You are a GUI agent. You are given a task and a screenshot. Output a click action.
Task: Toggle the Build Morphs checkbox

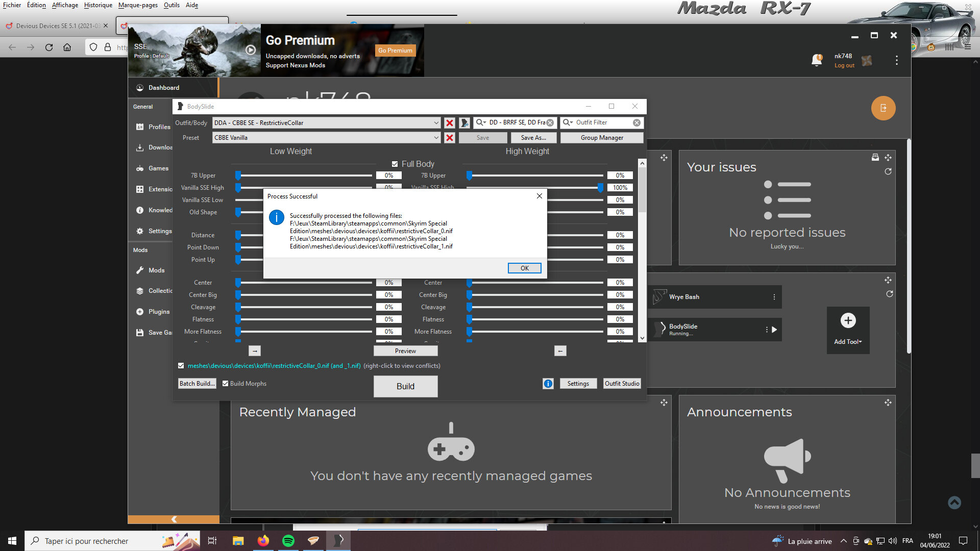(225, 384)
